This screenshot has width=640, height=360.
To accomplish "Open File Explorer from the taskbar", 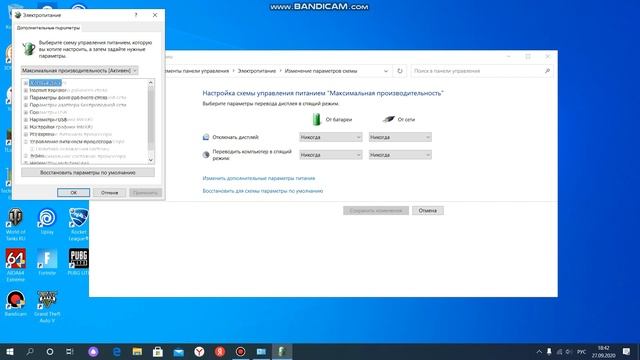I will pos(137,351).
